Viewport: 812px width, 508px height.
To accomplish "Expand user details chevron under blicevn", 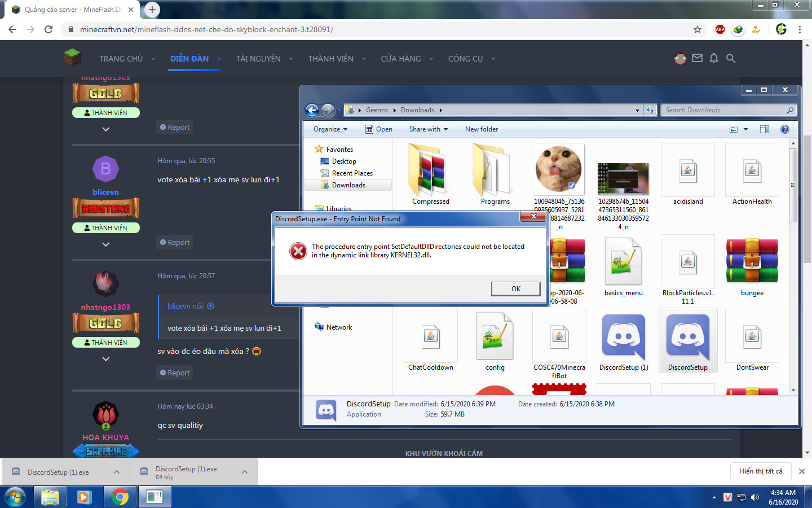I will point(105,244).
